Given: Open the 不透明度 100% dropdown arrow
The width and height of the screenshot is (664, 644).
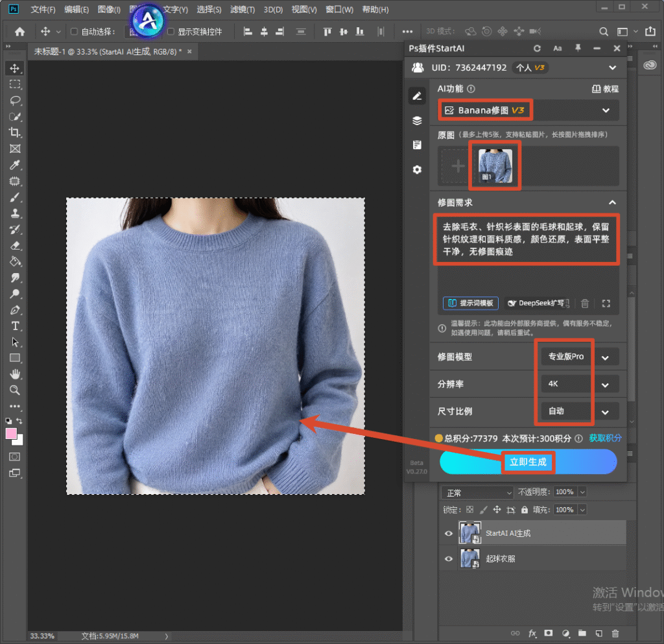Looking at the screenshot, I should (x=582, y=492).
